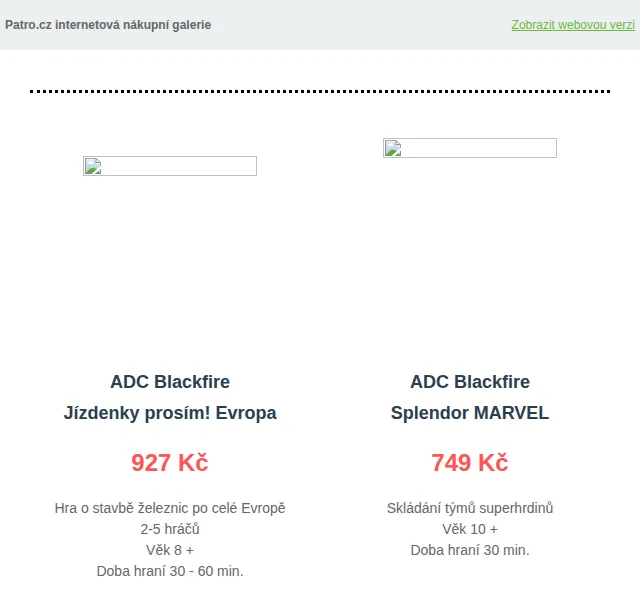
Task: Click the "Věk 10 +" age line
Action: click(470, 529)
